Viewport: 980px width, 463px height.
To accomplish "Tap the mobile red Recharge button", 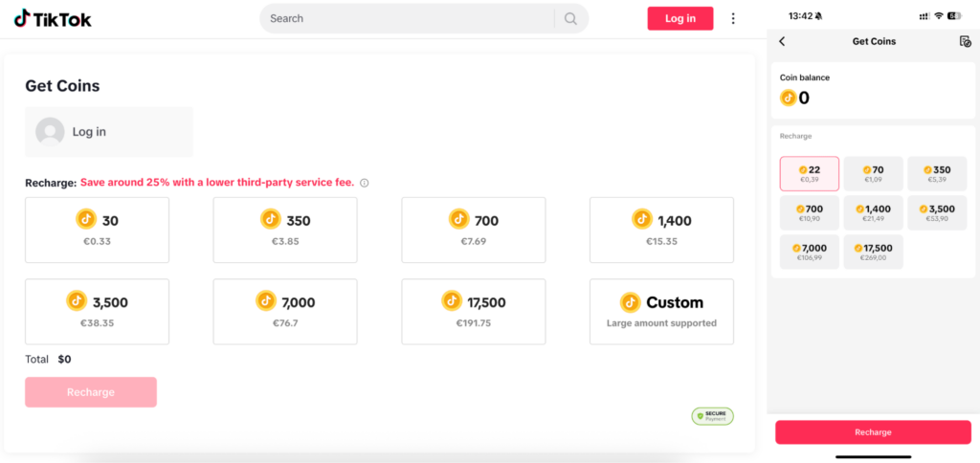I will tap(873, 432).
